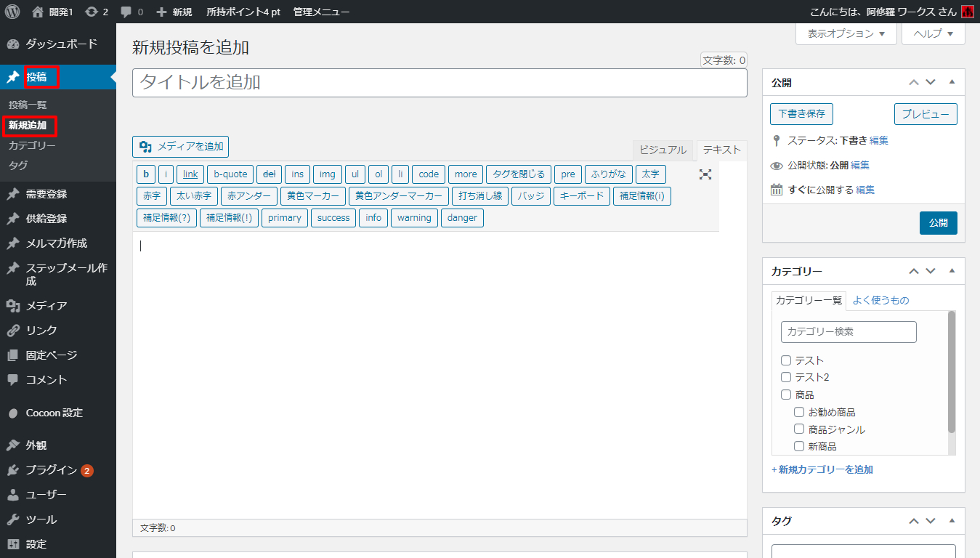The width and height of the screenshot is (980, 558).
Task: Collapse the 公開 panel
Action: [x=952, y=82]
